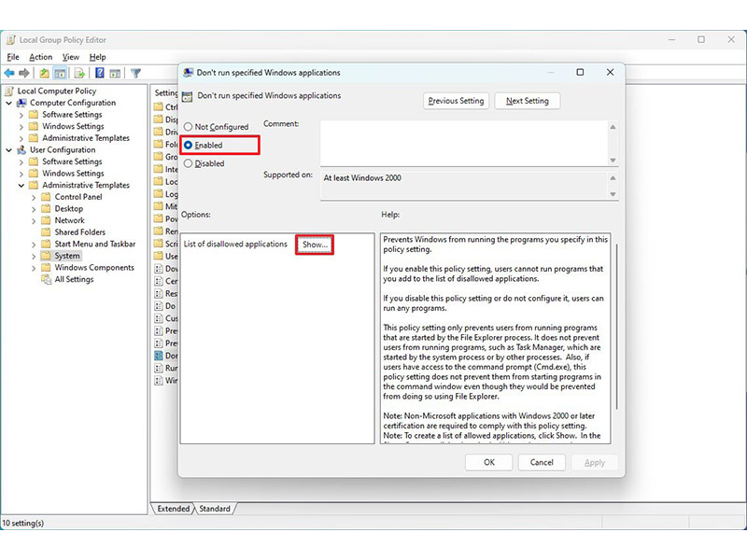
Task: Click the Group Policy Editor title bar icon
Action: (10, 40)
